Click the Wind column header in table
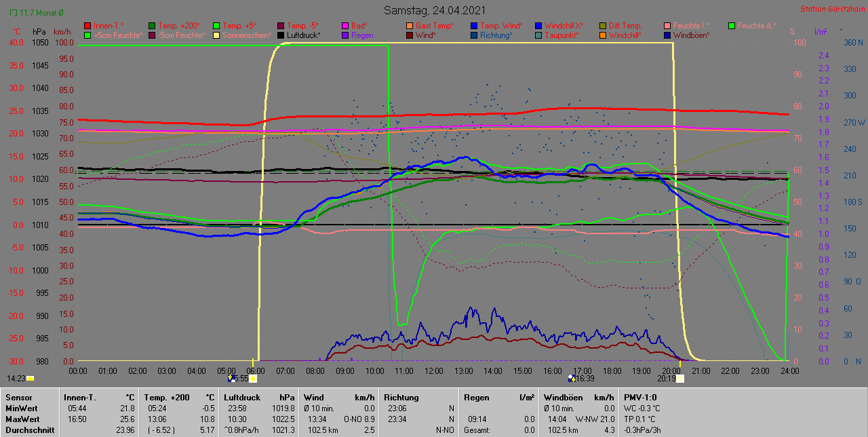Screen dimensions: 868x437 point(313,398)
